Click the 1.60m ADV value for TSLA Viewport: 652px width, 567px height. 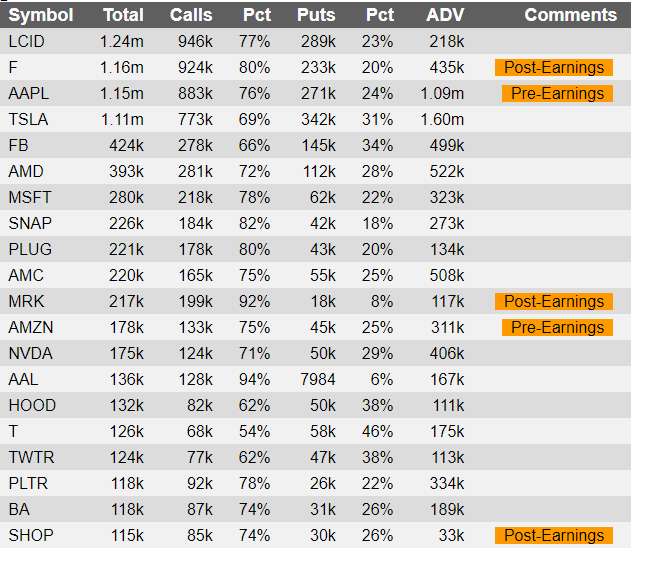coord(444,120)
